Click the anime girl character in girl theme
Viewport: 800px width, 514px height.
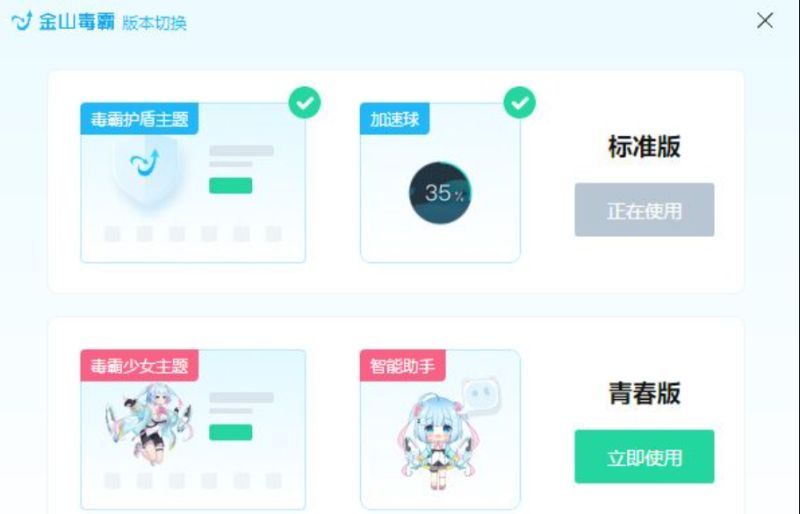point(149,424)
